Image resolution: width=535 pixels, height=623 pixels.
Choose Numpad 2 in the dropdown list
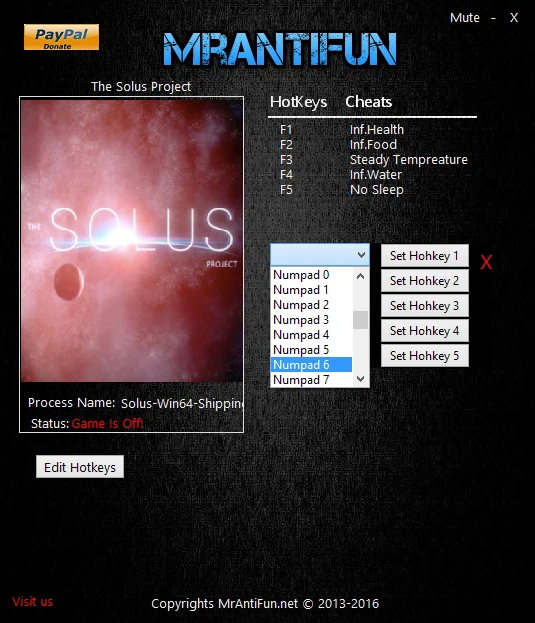[x=311, y=305]
